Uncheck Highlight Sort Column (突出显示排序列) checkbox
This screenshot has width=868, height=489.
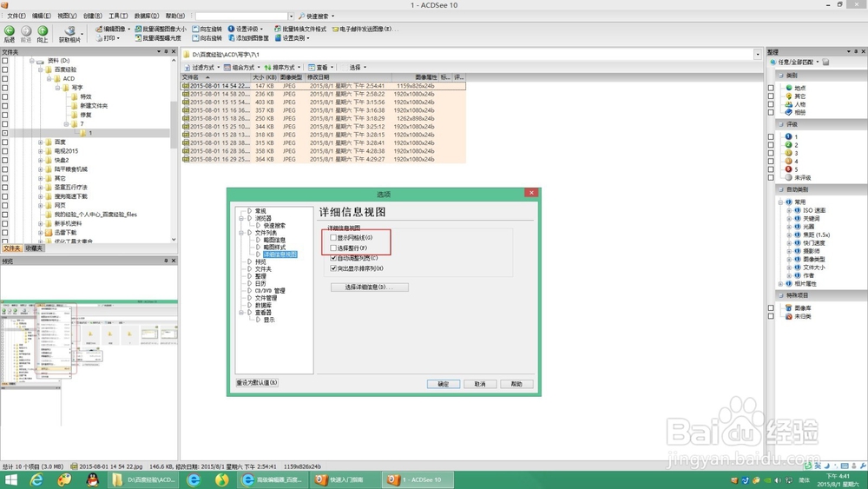pyautogui.click(x=333, y=268)
